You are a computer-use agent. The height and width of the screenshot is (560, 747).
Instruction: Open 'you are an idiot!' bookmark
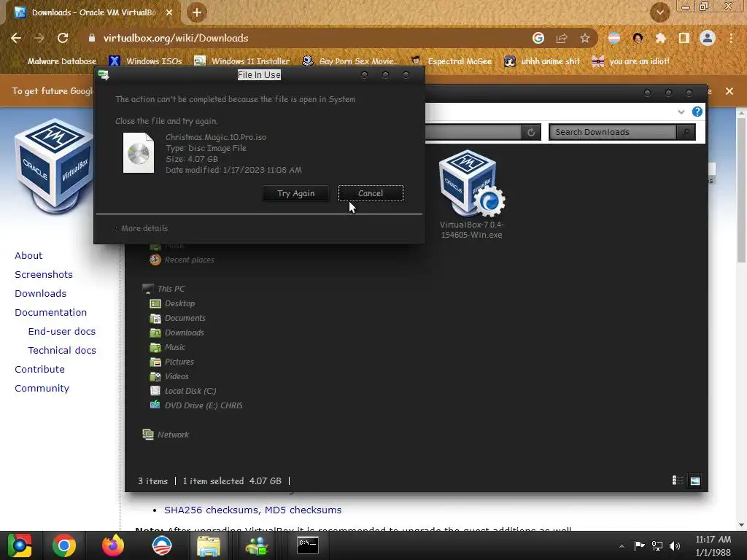(x=630, y=61)
